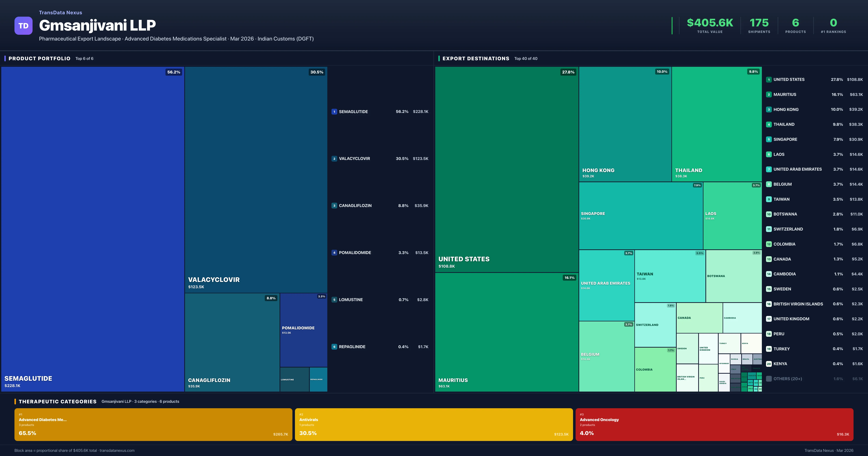
Task: Open the PRODUCT PORTFOLIO section header
Action: (x=39, y=58)
